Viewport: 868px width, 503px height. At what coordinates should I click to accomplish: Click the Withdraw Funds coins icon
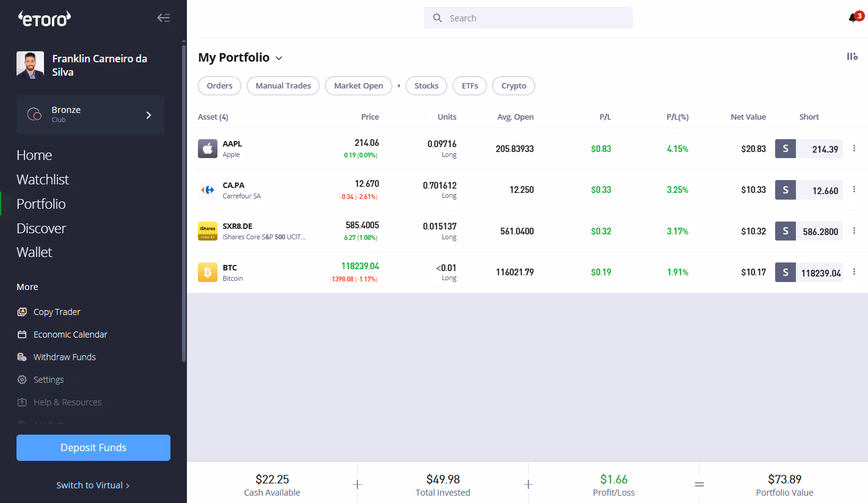pos(22,357)
